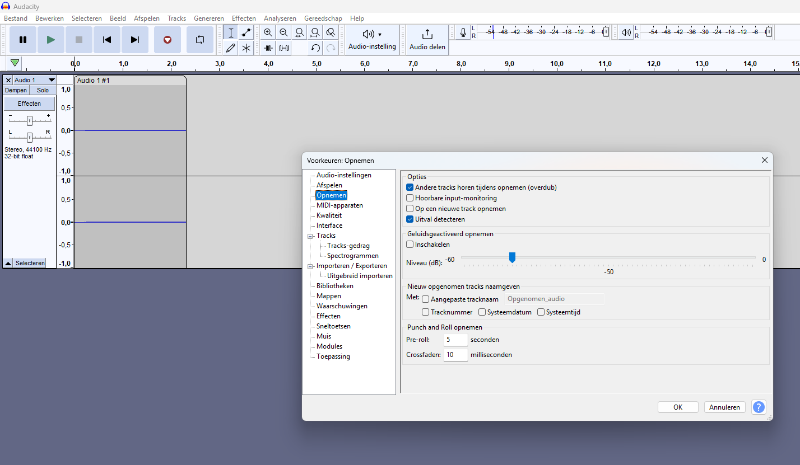
Task: Collapse the Tracks tree node
Action: (310, 236)
